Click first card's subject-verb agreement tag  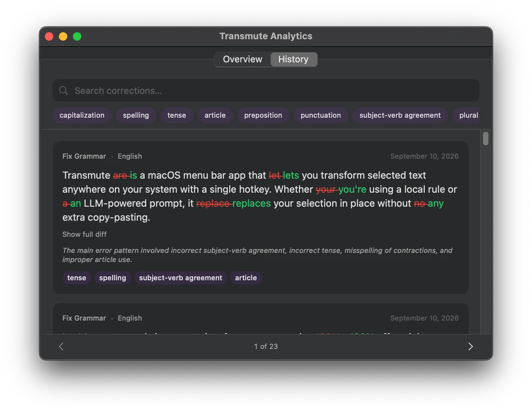pos(180,278)
